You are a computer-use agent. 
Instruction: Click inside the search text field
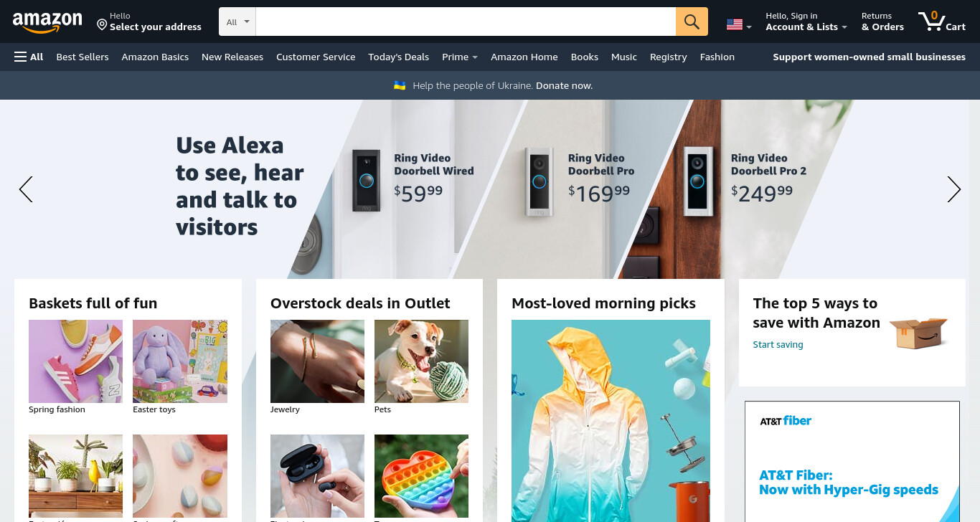pyautogui.click(x=466, y=22)
